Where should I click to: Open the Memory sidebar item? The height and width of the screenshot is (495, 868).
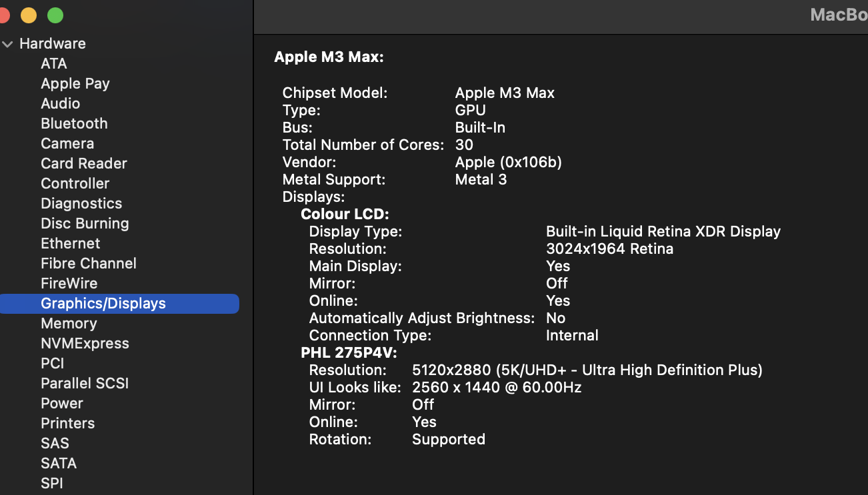(69, 323)
